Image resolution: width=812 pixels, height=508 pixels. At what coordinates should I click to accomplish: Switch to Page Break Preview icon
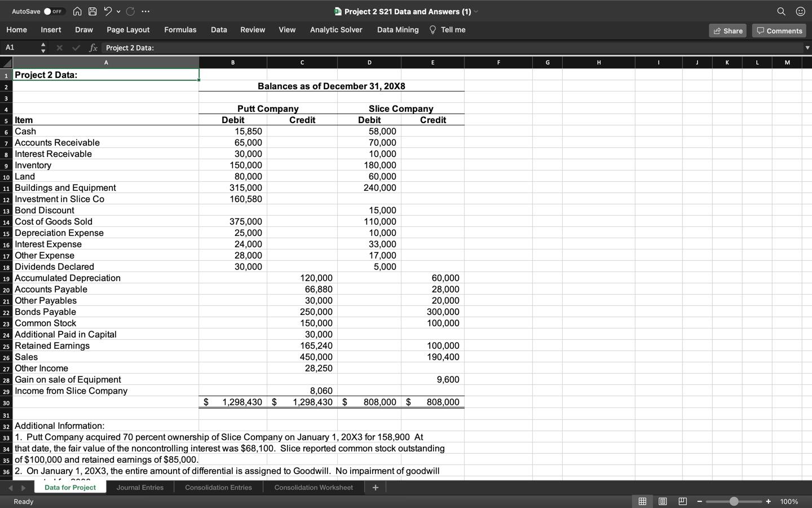(682, 501)
